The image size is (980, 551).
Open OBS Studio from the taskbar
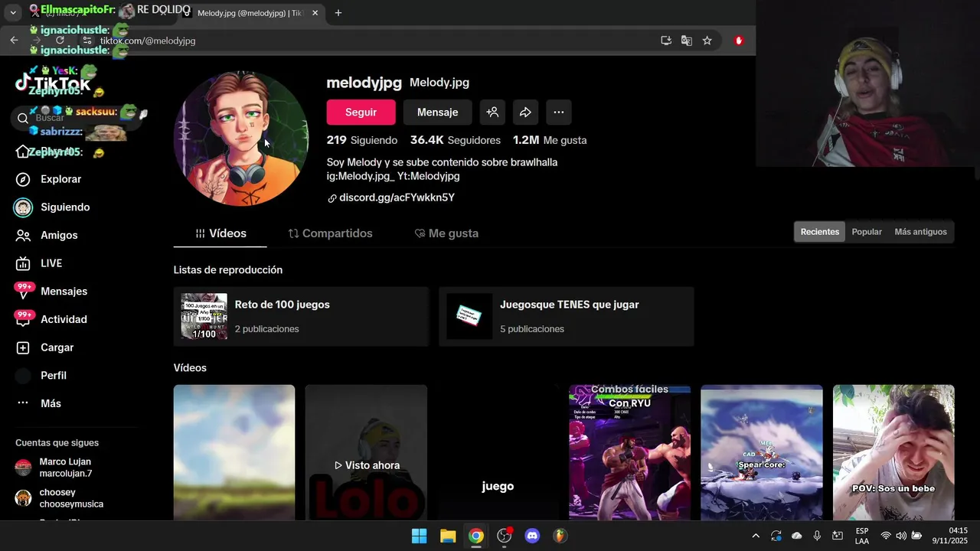tap(505, 536)
